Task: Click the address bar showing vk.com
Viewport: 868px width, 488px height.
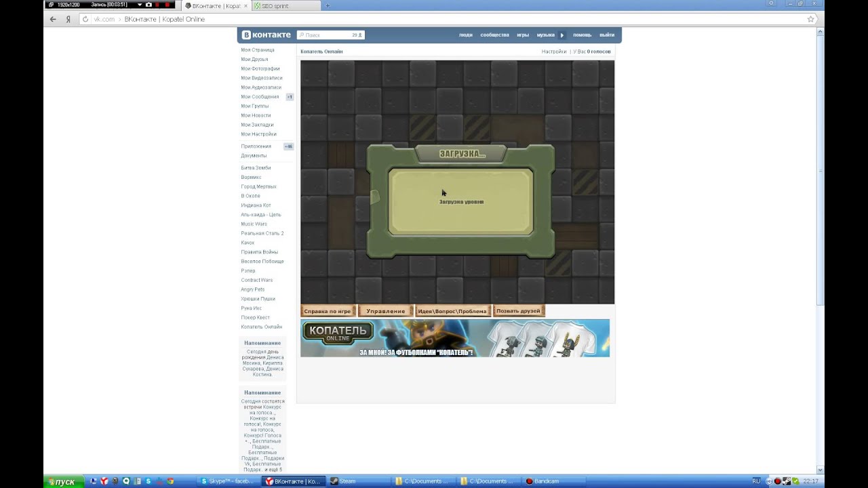Action: 448,20
